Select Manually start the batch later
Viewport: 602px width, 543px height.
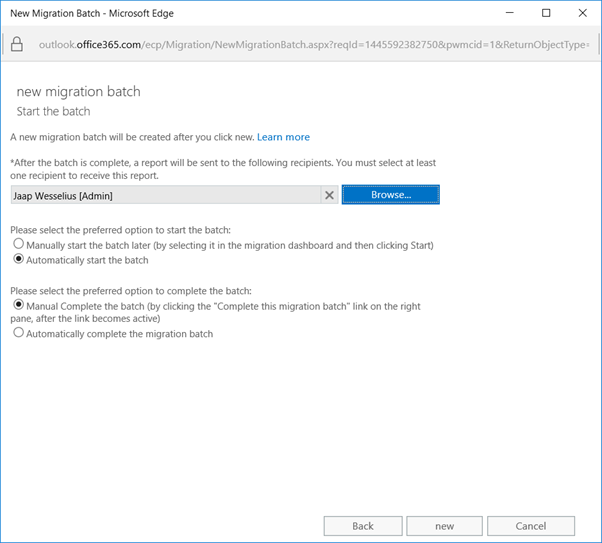coord(17,244)
